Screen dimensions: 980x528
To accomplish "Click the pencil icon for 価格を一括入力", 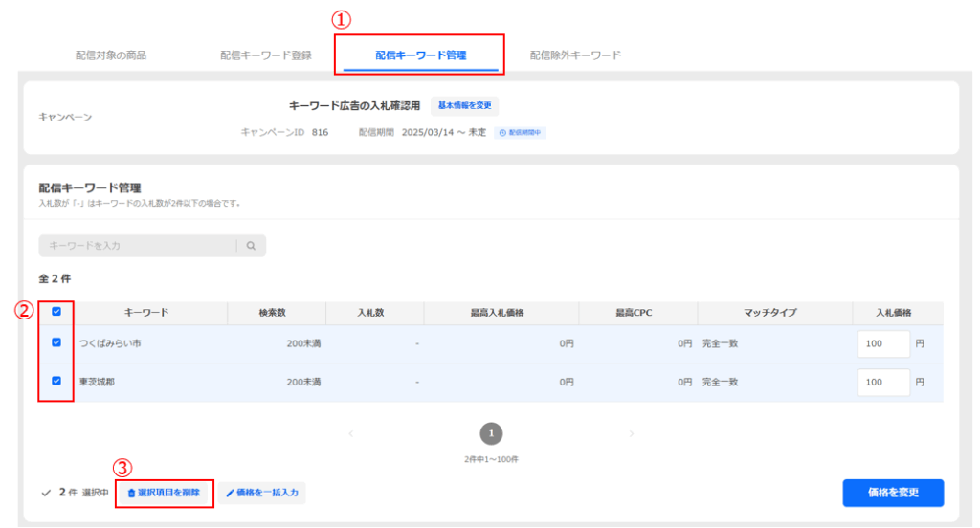I will (x=230, y=493).
